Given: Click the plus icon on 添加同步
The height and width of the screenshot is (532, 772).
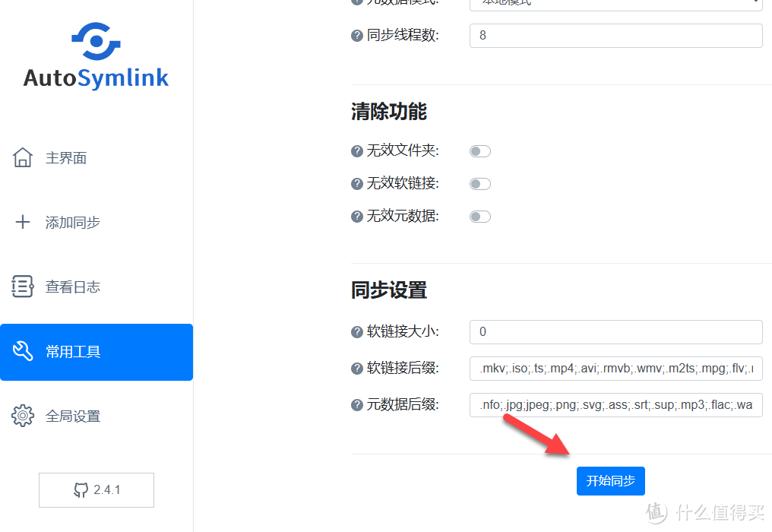Looking at the screenshot, I should pos(24,222).
